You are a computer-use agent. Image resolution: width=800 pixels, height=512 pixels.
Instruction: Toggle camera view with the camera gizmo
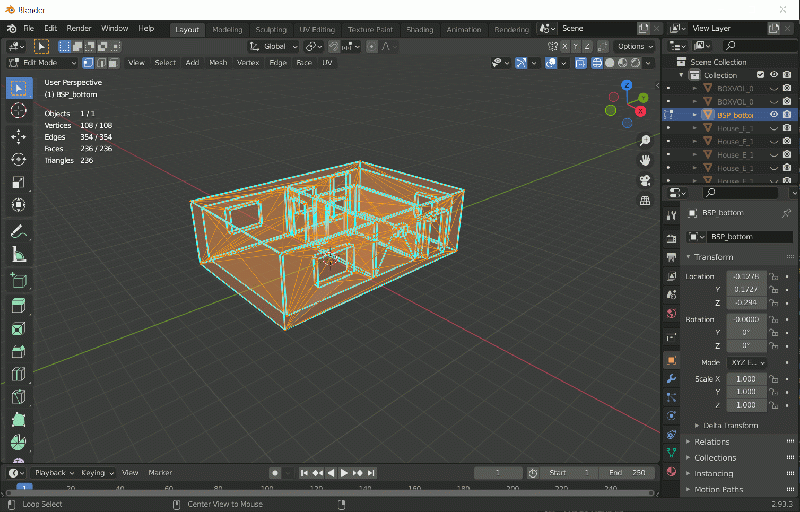point(645,180)
